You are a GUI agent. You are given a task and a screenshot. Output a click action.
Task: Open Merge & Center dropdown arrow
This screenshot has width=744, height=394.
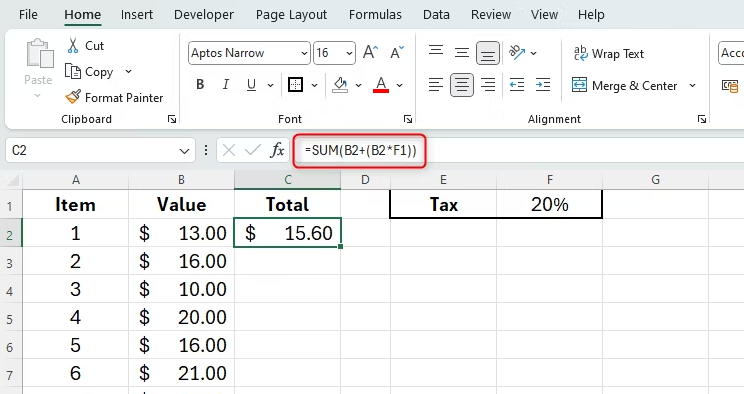coord(692,85)
